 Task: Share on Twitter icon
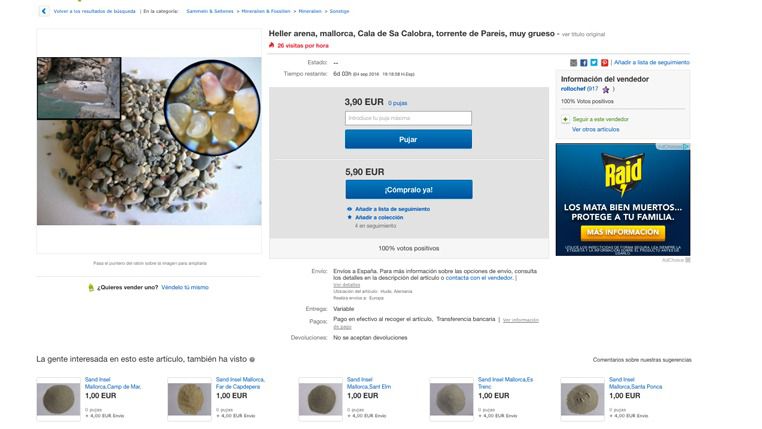pyautogui.click(x=594, y=62)
